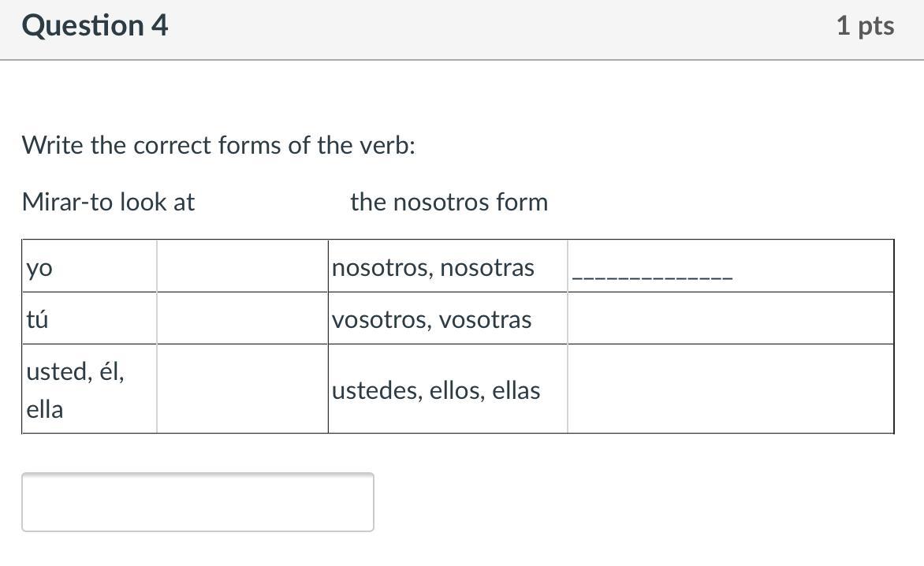This screenshot has width=924, height=566.
Task: Click the empty cell right of "vosotros, vosotras"
Action: point(730,318)
